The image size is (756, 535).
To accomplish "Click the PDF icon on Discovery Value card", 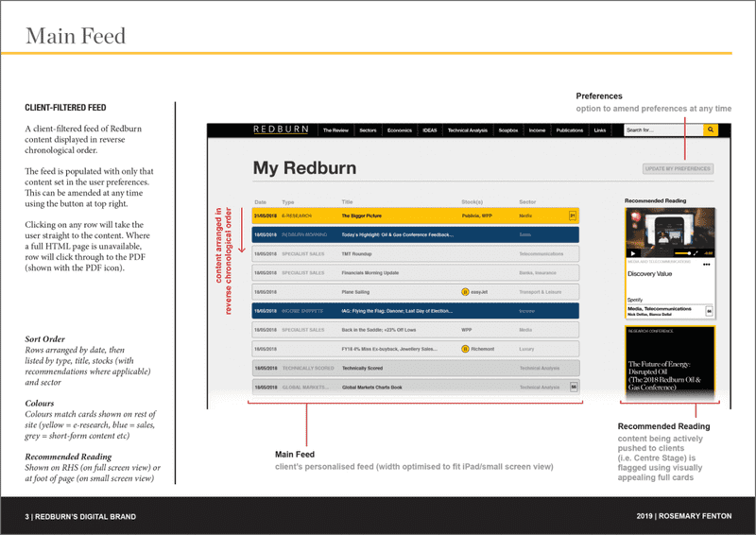I will [709, 311].
